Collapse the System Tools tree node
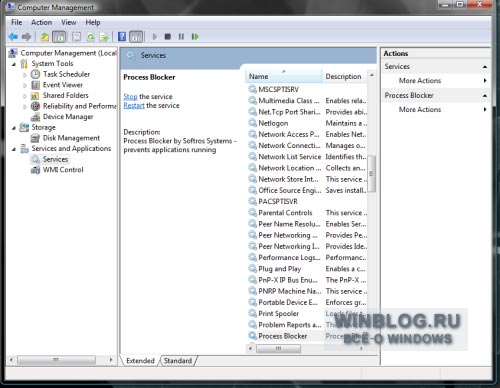This screenshot has width=500, height=388. tap(14, 64)
